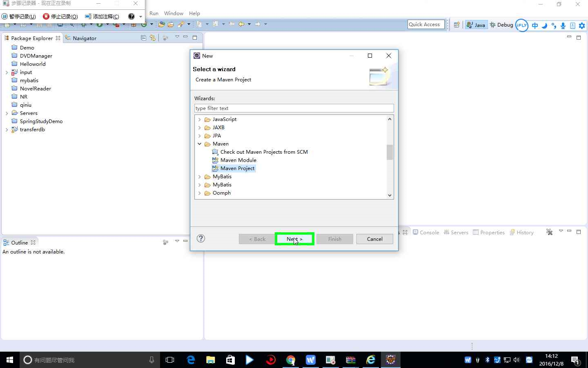Click the Open Perspective icon
The width and height of the screenshot is (588, 368).
tap(457, 25)
